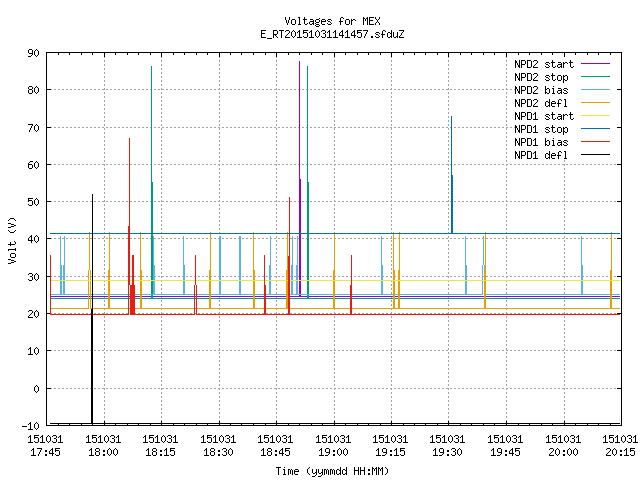Click the 'NPD1 start' legend label
The image size is (640, 480).
click(x=544, y=116)
